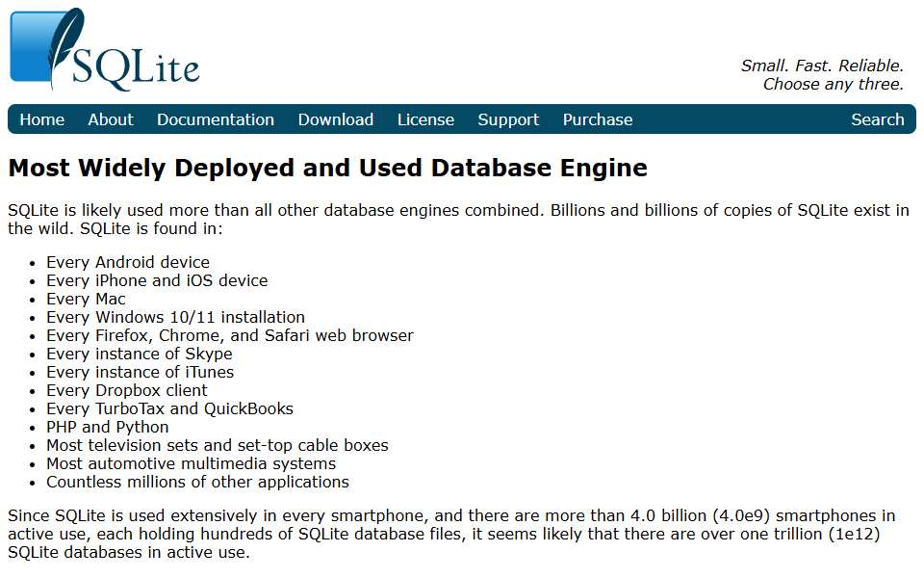The width and height of the screenshot is (924, 578).
Task: Click the 'Since SQLite is used extensively' paragraph
Action: point(452,534)
